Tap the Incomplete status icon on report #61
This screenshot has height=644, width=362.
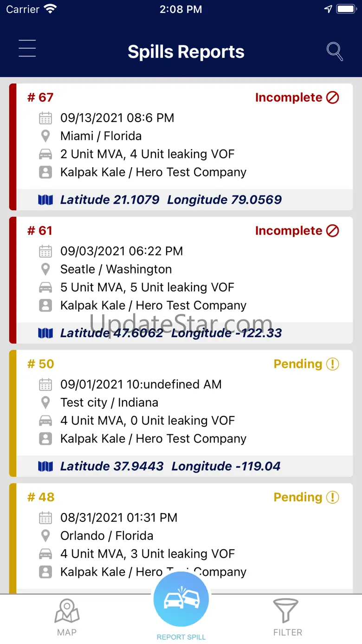pos(333,231)
